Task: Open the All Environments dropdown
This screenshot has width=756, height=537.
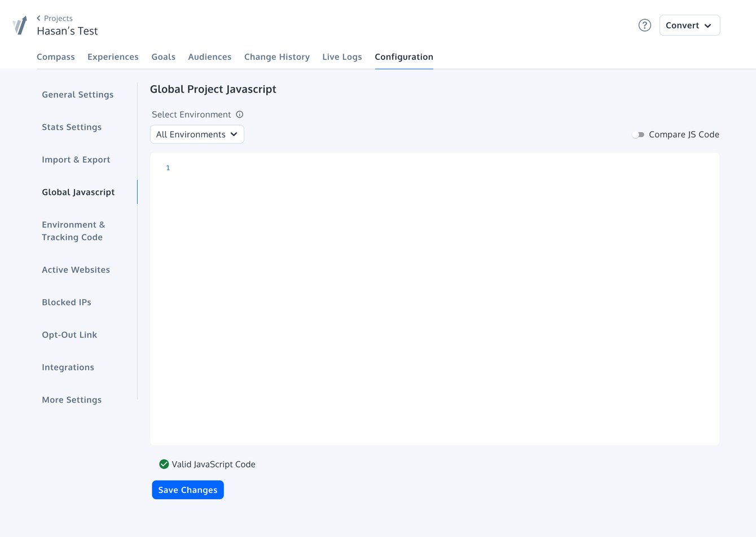Action: pyautogui.click(x=197, y=134)
